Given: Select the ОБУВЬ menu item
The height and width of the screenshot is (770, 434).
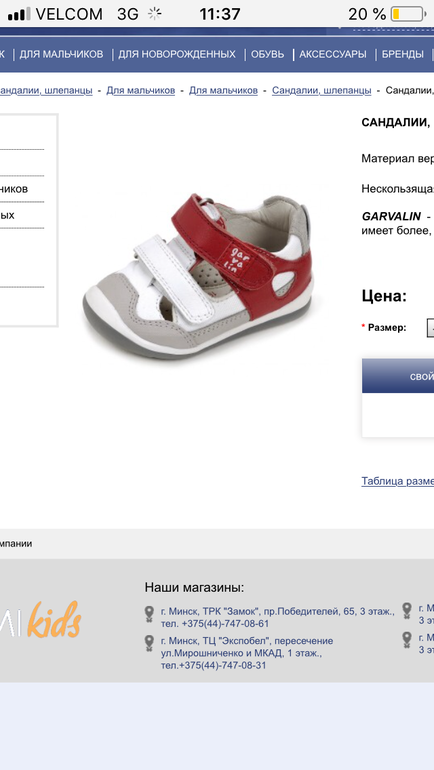Looking at the screenshot, I should pos(268,54).
